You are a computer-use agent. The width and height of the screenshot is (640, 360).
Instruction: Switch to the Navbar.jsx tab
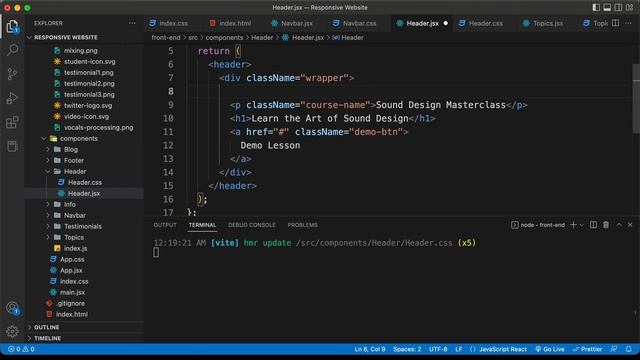coord(292,23)
